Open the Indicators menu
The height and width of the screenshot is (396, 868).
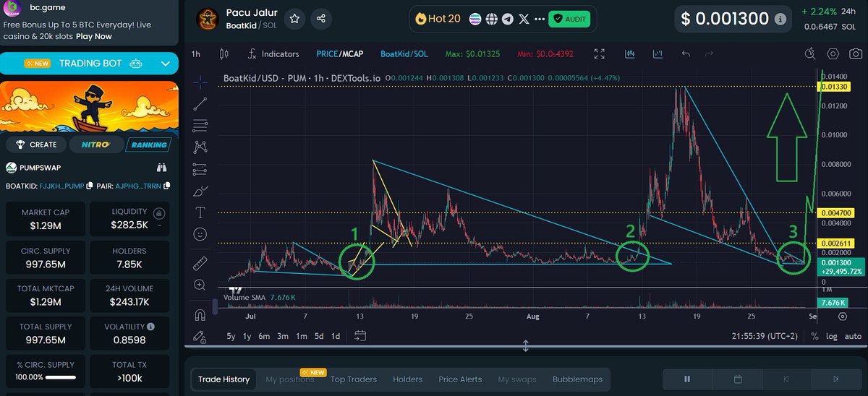point(273,53)
